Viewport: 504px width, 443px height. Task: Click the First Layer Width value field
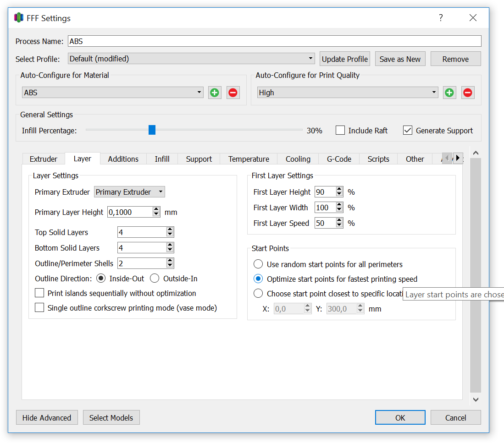(325, 208)
